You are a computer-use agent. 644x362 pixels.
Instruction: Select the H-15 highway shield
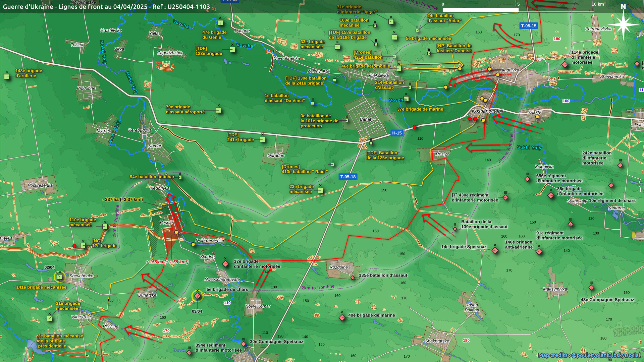pyautogui.click(x=397, y=133)
